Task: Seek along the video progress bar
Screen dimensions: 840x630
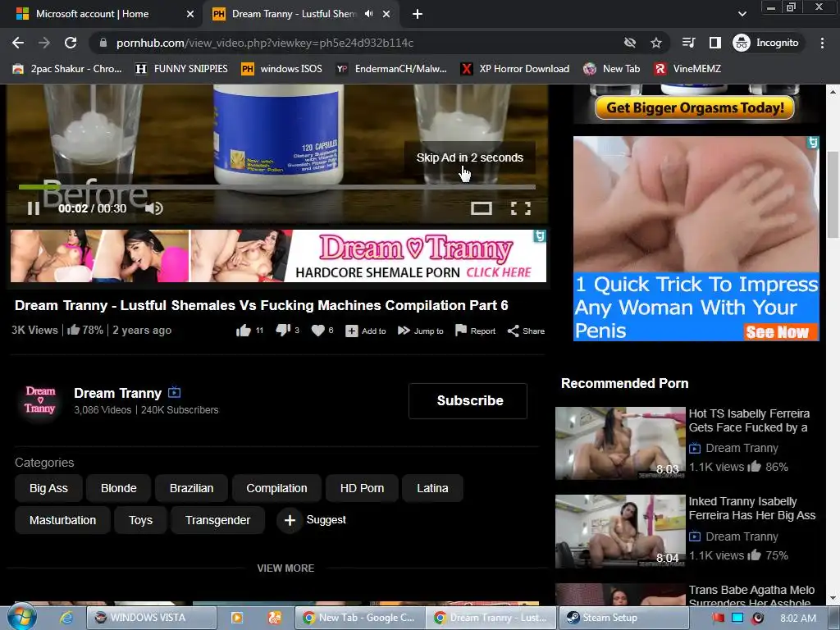Action: [x=277, y=186]
